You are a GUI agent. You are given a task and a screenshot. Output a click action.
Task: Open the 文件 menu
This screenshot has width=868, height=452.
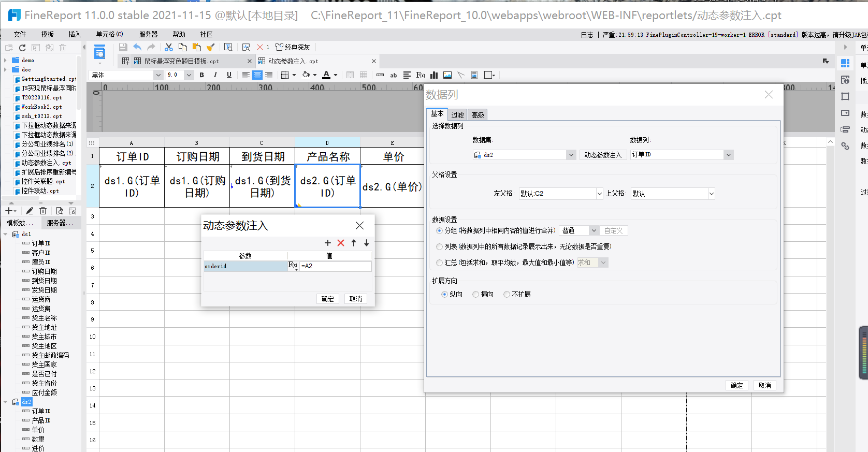click(x=20, y=34)
